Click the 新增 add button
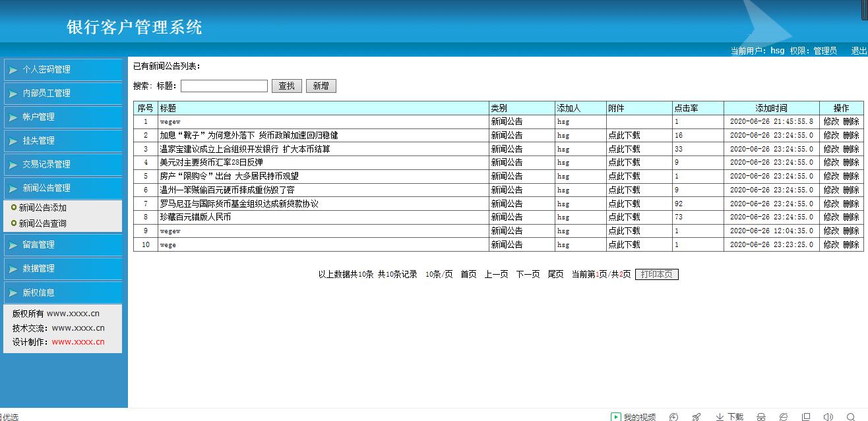 point(321,86)
